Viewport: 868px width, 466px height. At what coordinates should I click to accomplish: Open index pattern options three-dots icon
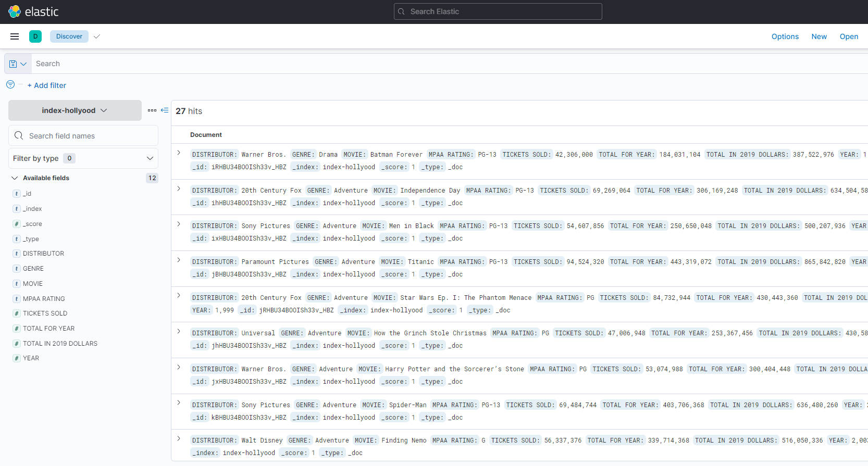tap(152, 110)
